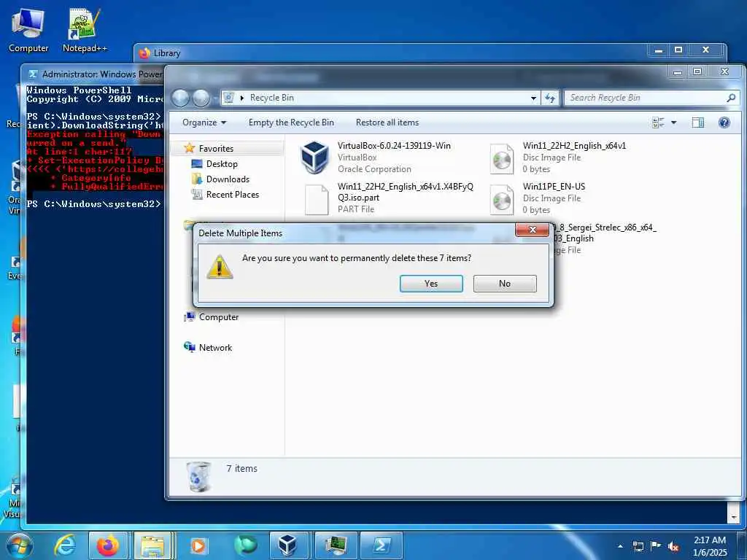Click PowerShell scrollbar down arrow
747x560 pixels.
click(734, 517)
